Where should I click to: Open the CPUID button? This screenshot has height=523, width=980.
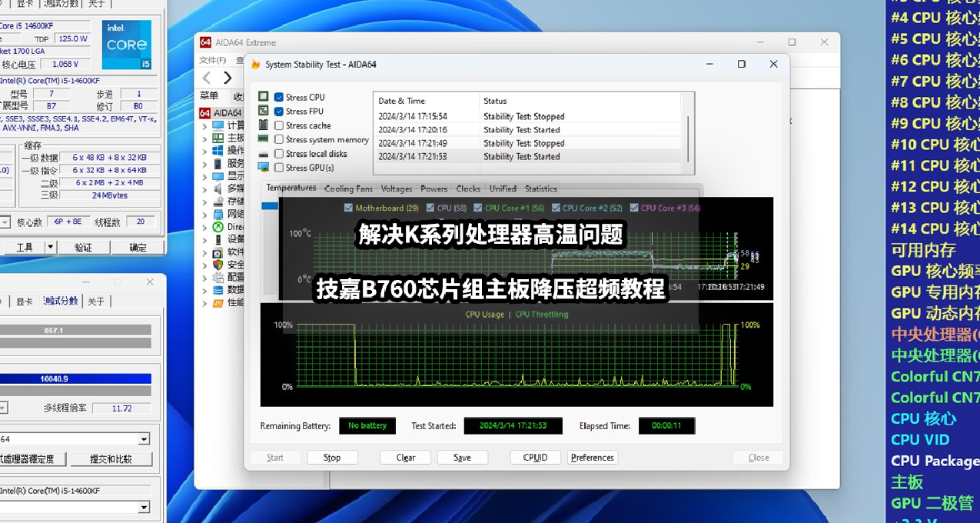pyautogui.click(x=536, y=458)
